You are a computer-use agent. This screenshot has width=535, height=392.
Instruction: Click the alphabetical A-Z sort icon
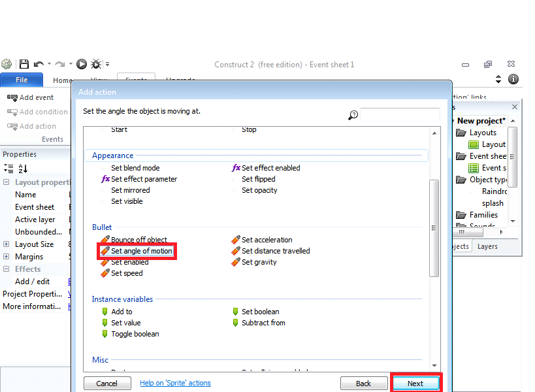(x=23, y=168)
